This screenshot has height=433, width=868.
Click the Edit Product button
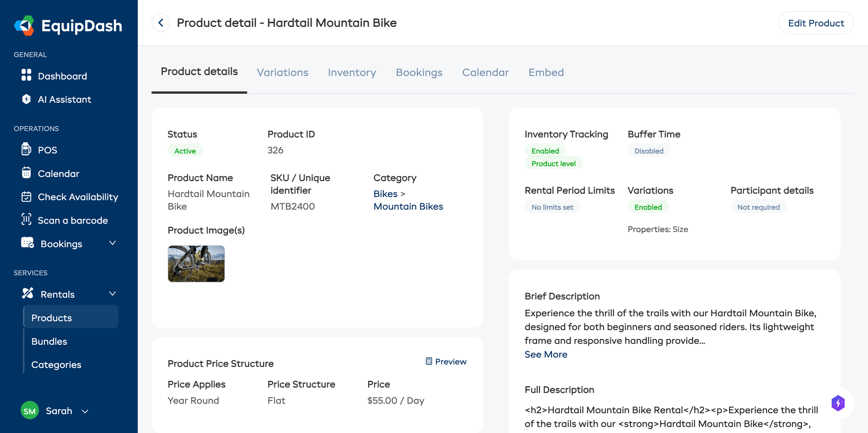pyautogui.click(x=816, y=23)
